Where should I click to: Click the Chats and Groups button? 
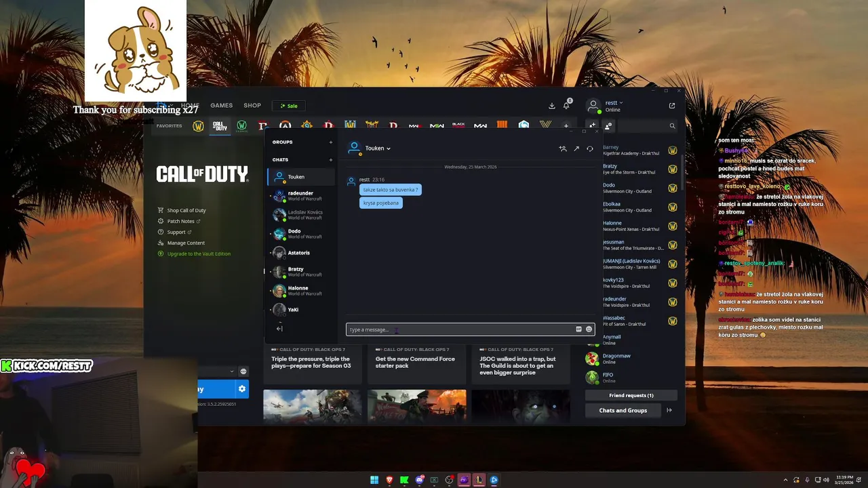[x=623, y=410]
